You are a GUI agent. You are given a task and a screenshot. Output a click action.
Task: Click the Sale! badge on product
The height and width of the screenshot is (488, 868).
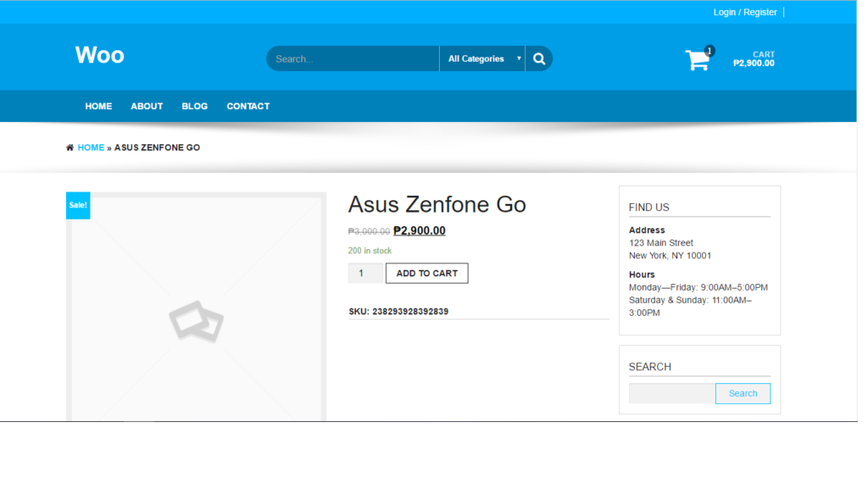(x=78, y=205)
